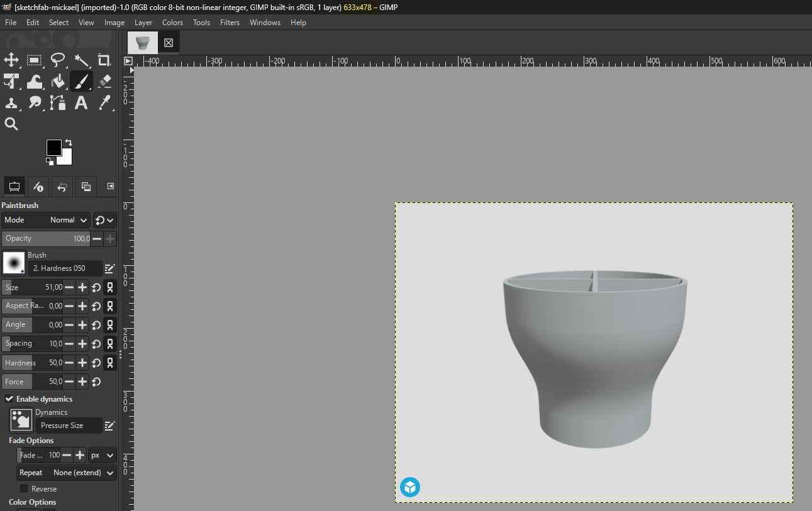Select the Text tool

point(81,102)
